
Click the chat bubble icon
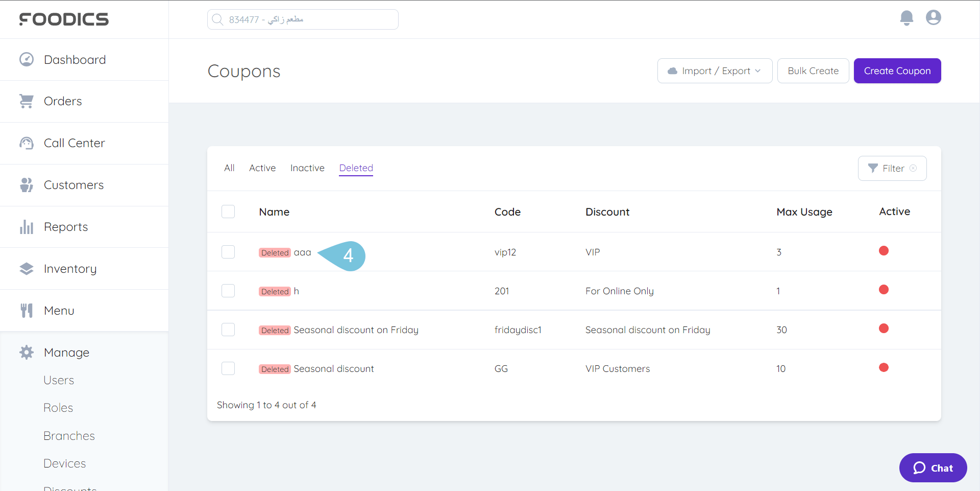919,468
